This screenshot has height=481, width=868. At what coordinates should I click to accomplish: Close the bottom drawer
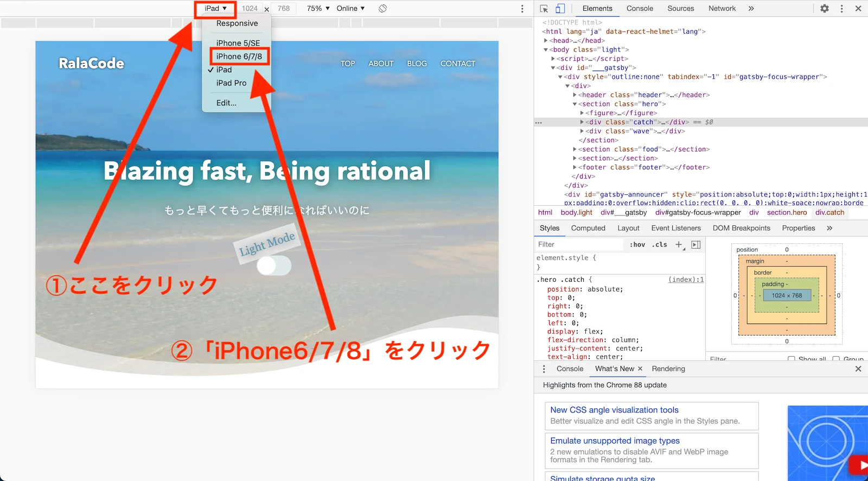click(x=858, y=369)
